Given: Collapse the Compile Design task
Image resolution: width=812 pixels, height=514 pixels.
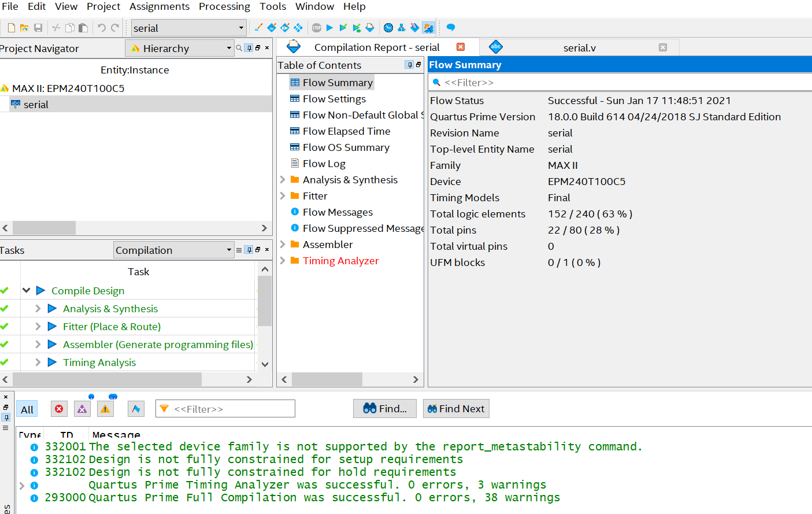Looking at the screenshot, I should (27, 290).
